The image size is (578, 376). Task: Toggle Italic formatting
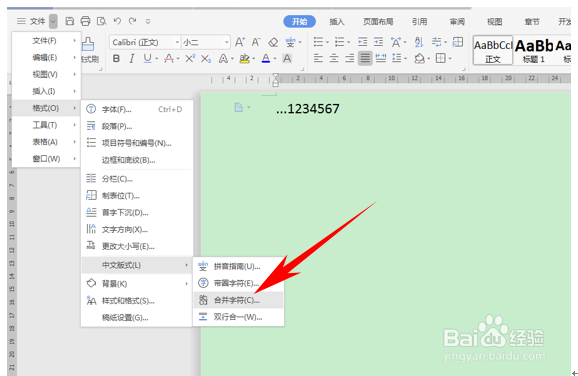point(132,58)
